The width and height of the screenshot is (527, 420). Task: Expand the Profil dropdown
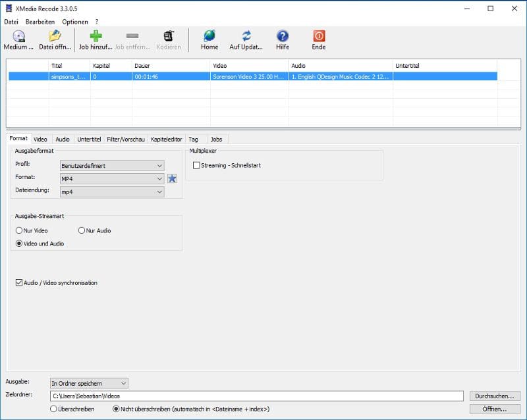tap(111, 165)
